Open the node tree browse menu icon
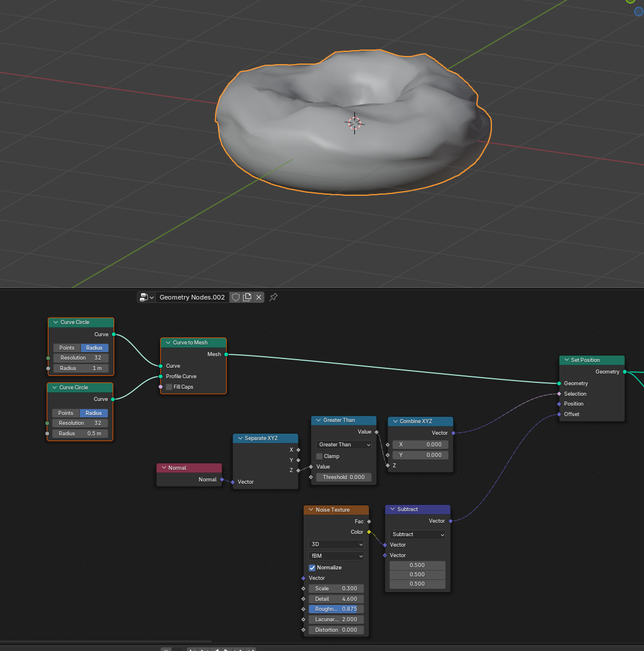 coord(146,297)
